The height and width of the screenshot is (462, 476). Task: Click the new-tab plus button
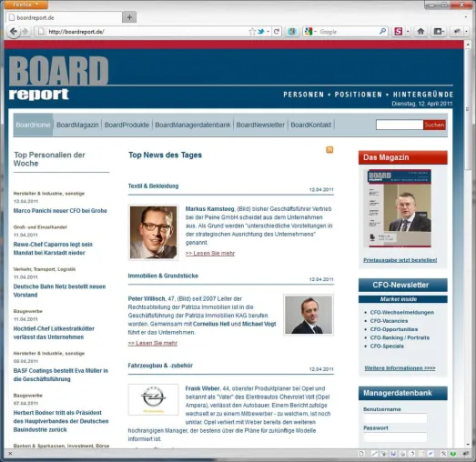pos(129,17)
